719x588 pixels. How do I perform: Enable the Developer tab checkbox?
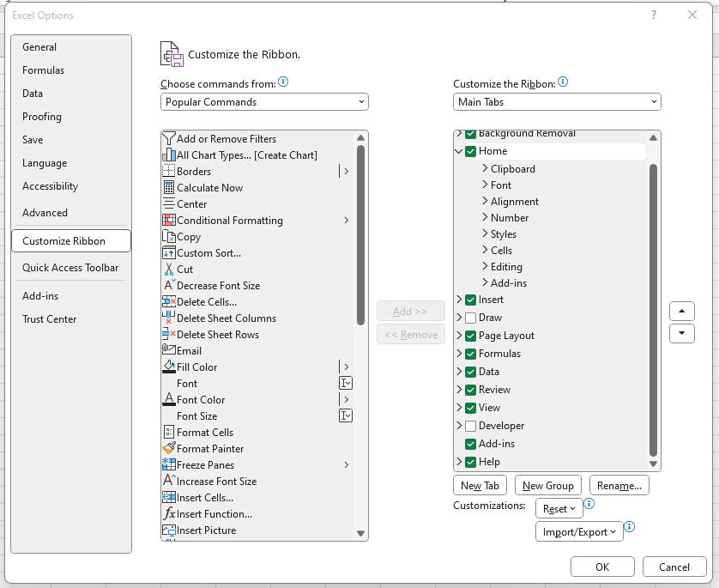[x=470, y=426]
